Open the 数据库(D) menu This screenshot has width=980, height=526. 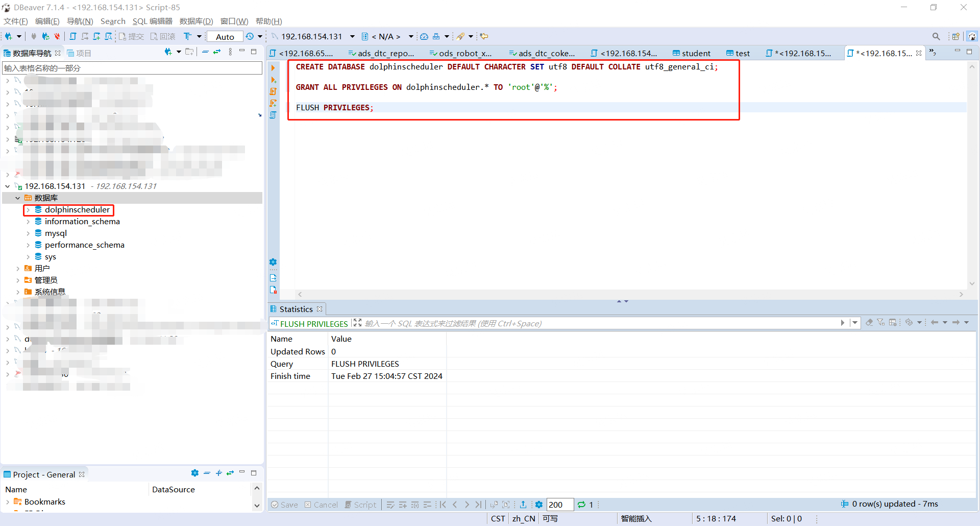[197, 21]
